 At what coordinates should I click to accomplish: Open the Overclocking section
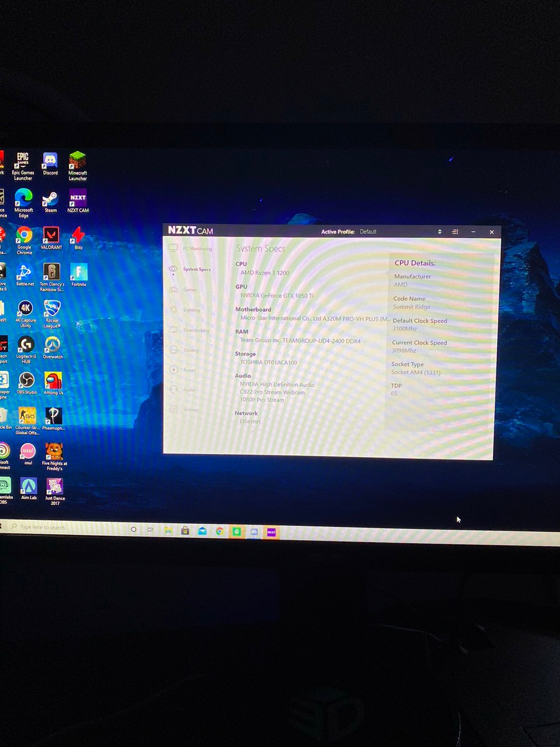click(x=189, y=330)
